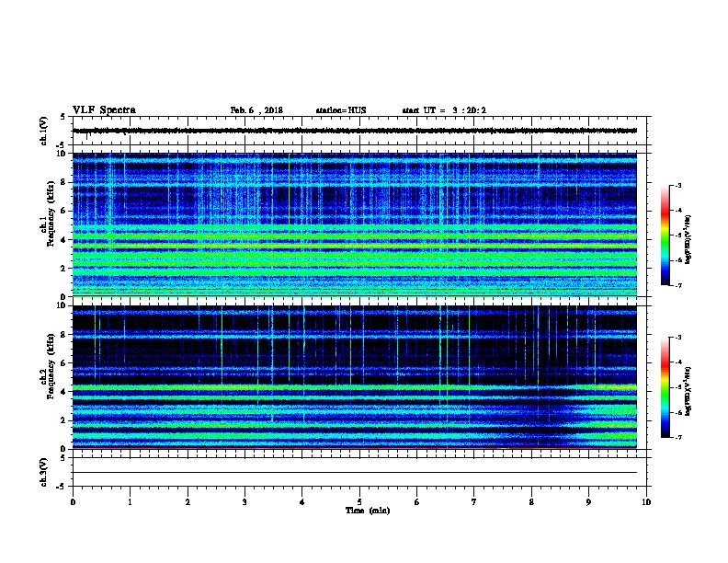This screenshot has width=728, height=563.
Task: Click the "ch.3(V)" waveform axis label
Action: (x=44, y=472)
